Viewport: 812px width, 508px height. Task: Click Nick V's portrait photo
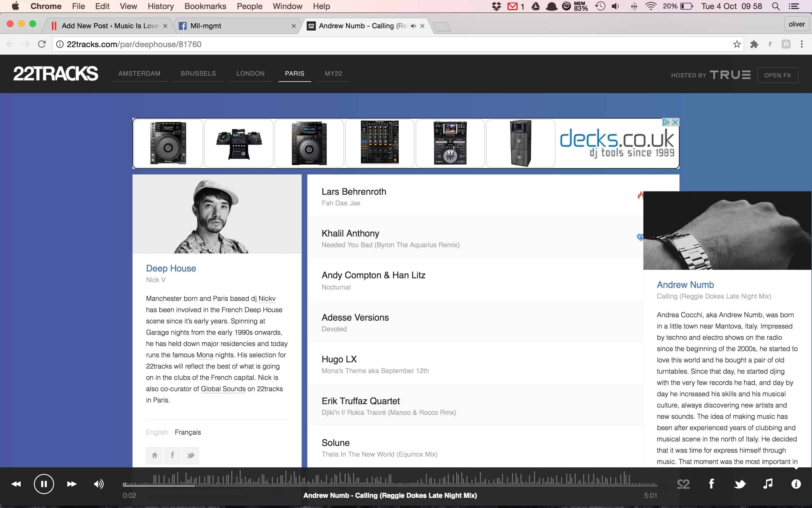click(x=217, y=214)
